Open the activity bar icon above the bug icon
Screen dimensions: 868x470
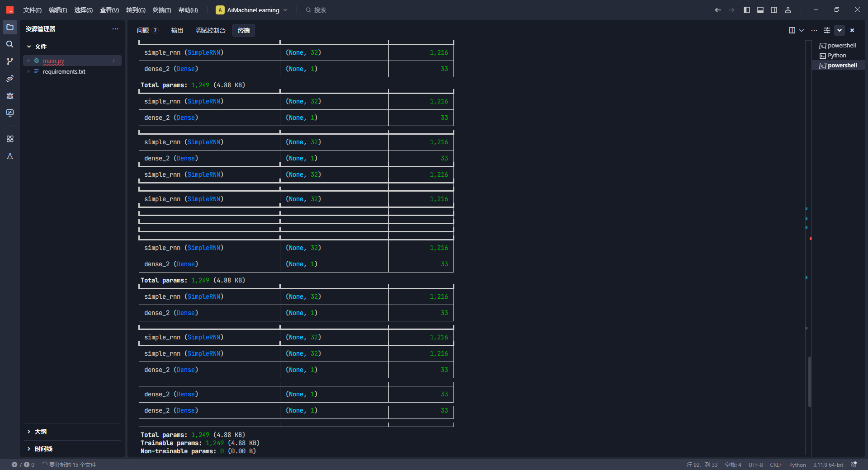10,79
